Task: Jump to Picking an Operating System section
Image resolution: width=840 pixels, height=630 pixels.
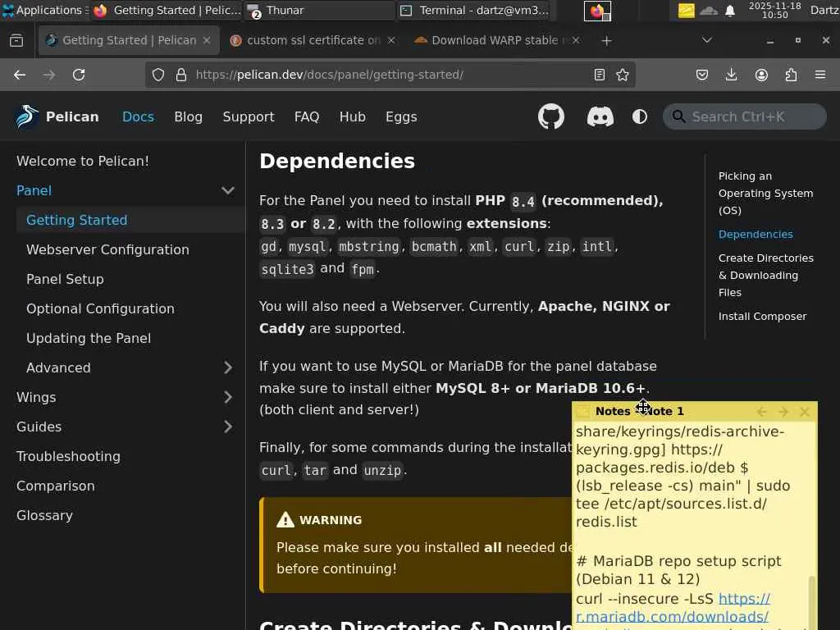Action: click(765, 193)
